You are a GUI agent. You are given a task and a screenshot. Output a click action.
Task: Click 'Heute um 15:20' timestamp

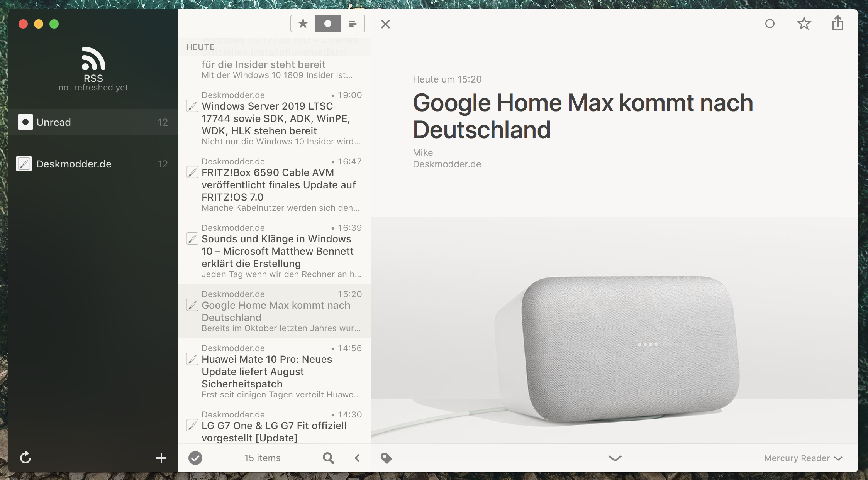point(447,79)
